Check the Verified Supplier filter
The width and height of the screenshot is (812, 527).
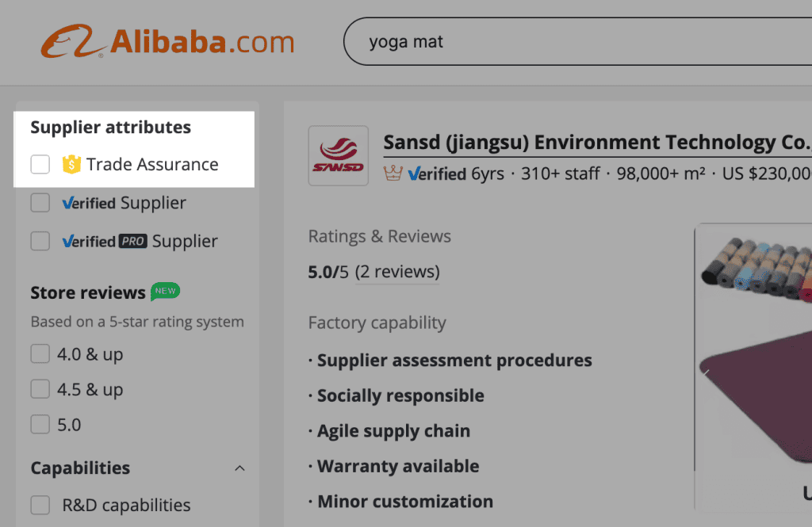pyautogui.click(x=40, y=203)
